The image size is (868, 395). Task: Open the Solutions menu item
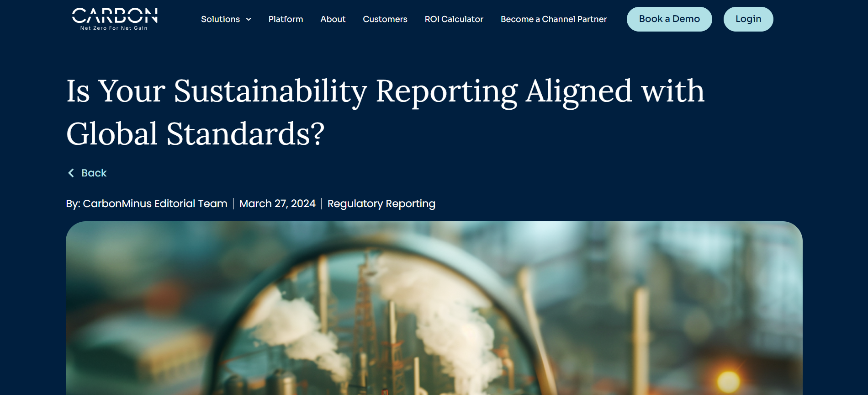[x=221, y=19]
